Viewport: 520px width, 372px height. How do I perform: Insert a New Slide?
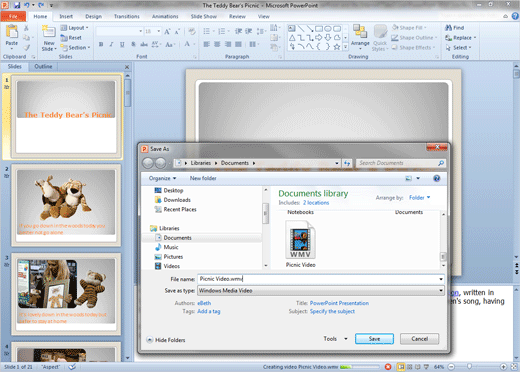click(49, 38)
